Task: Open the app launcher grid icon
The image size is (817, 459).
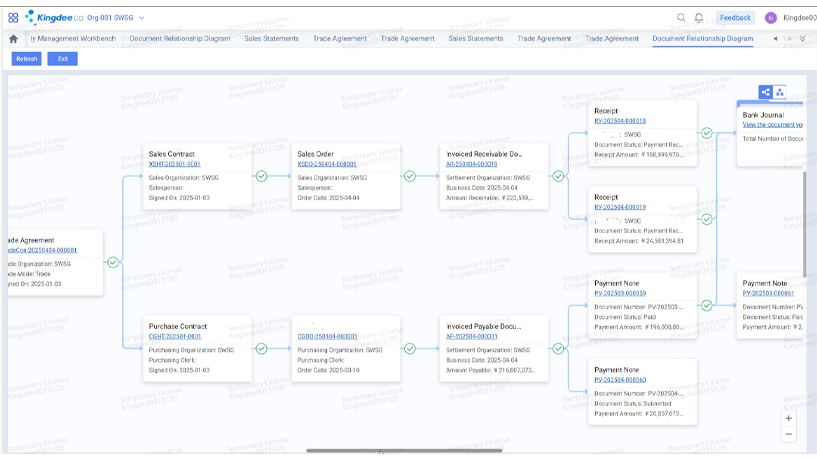Action: (13, 18)
